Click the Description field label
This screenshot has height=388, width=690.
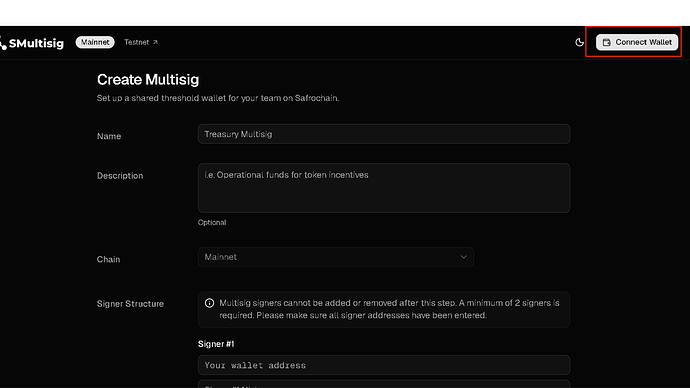click(120, 176)
